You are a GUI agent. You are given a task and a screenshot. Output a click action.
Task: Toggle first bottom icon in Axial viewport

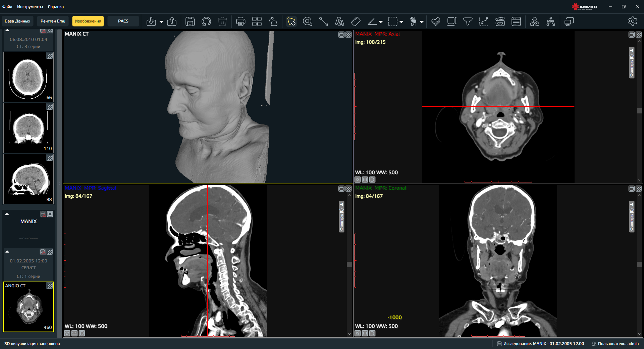pos(358,180)
